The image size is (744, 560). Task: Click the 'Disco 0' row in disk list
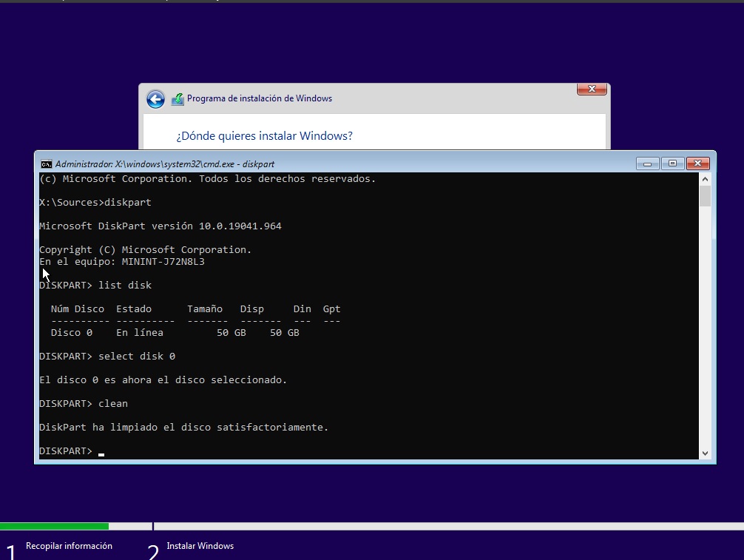point(175,333)
